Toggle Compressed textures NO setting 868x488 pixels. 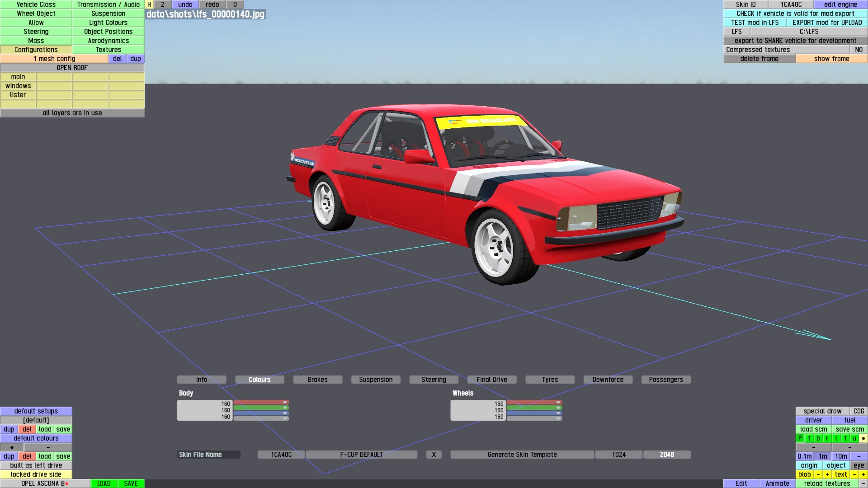coord(859,50)
